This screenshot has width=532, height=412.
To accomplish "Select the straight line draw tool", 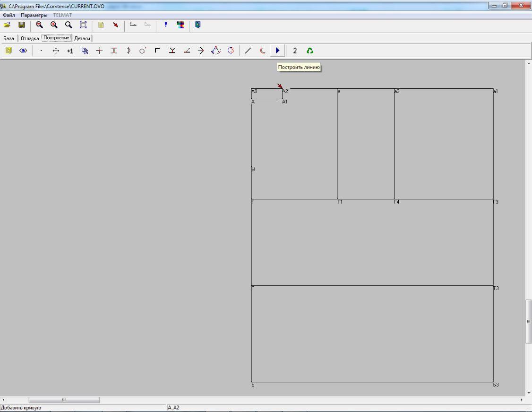I will coord(248,51).
